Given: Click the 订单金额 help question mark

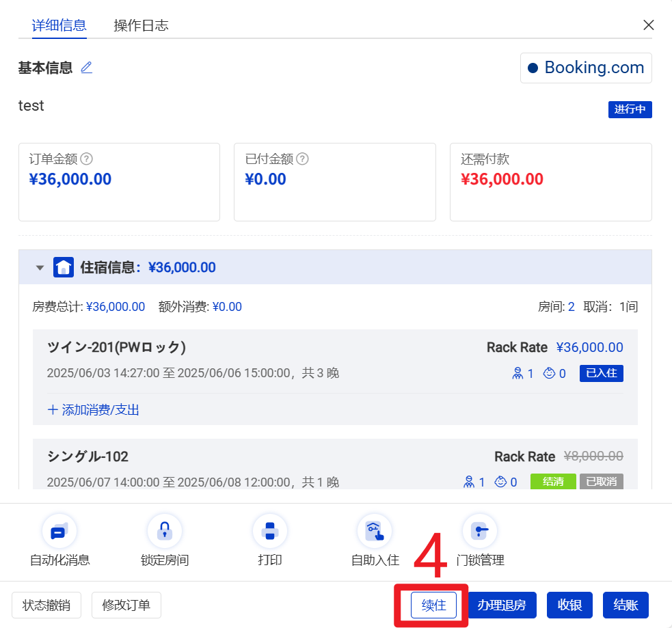Looking at the screenshot, I should pos(87,159).
